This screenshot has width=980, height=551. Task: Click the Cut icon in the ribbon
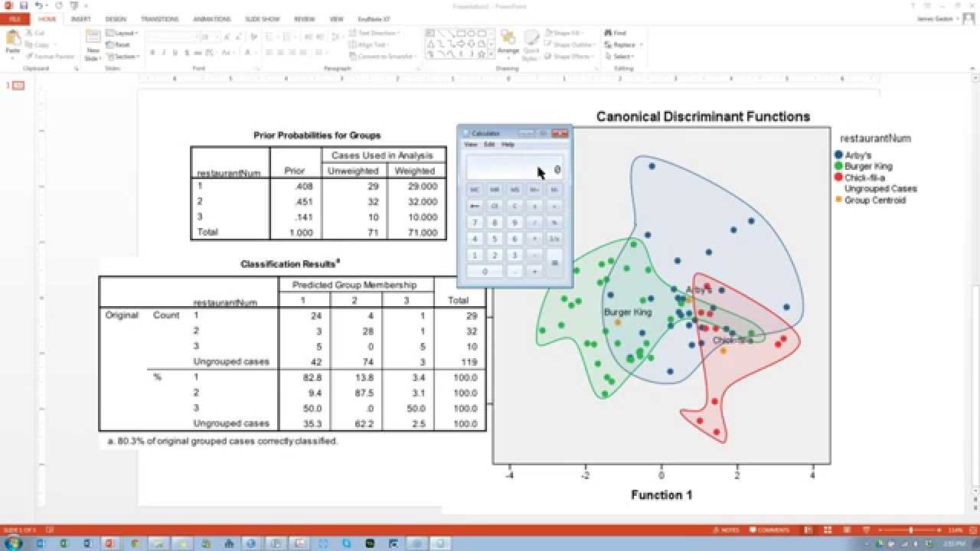pyautogui.click(x=29, y=33)
